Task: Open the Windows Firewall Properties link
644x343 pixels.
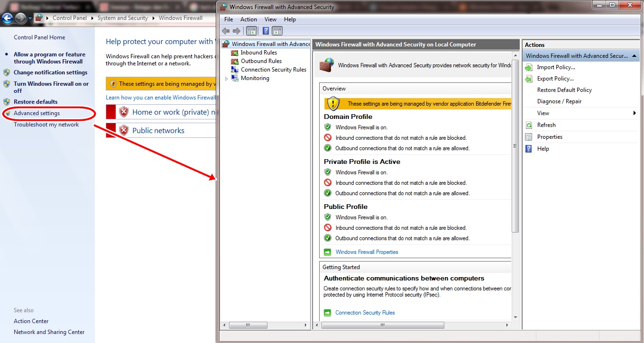Action: click(x=367, y=252)
